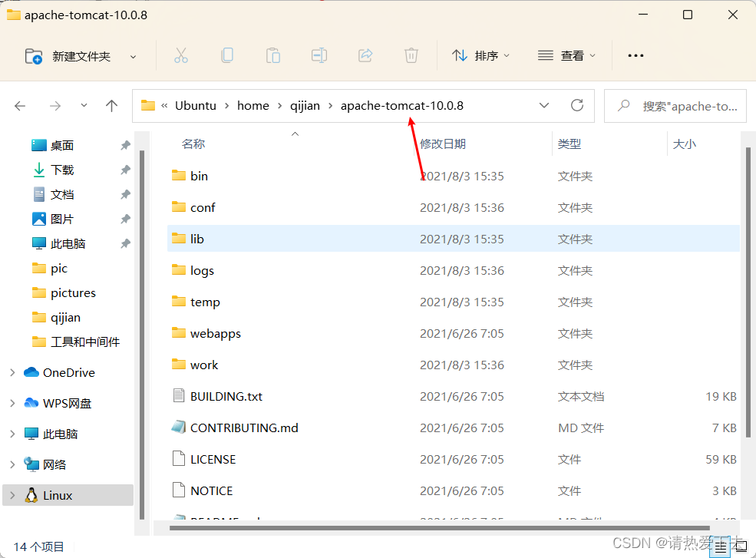This screenshot has width=756, height=558.
Task: Sort by 修改日期 column header
Action: tap(443, 144)
